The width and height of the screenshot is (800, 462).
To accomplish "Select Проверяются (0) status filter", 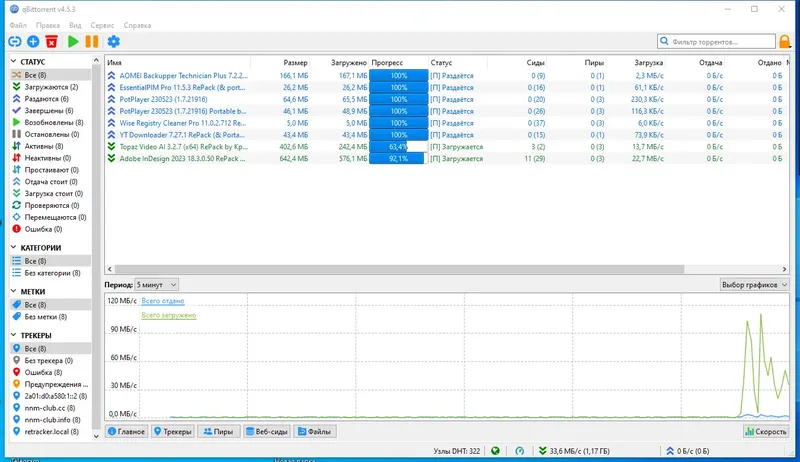I will 52,205.
